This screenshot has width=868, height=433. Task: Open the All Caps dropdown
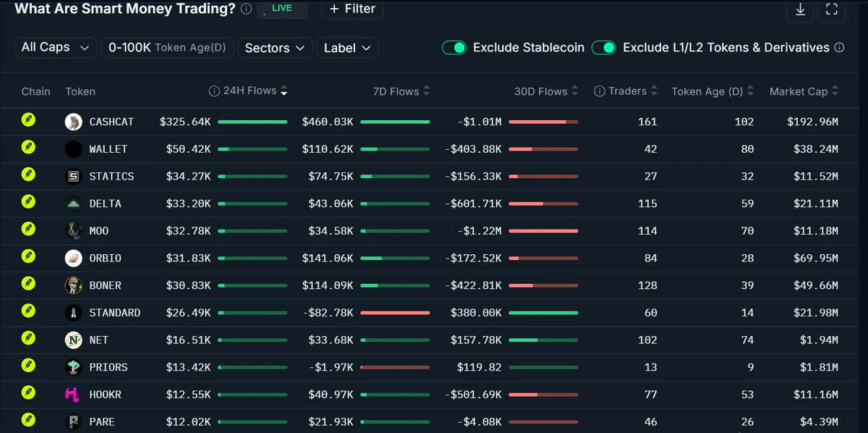click(56, 47)
